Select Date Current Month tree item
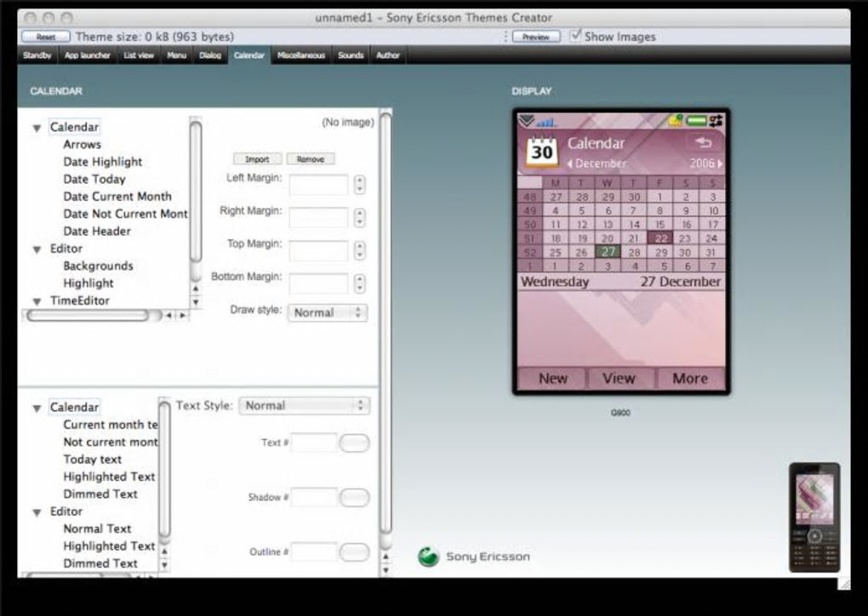Image resolution: width=868 pixels, height=616 pixels. tap(117, 197)
